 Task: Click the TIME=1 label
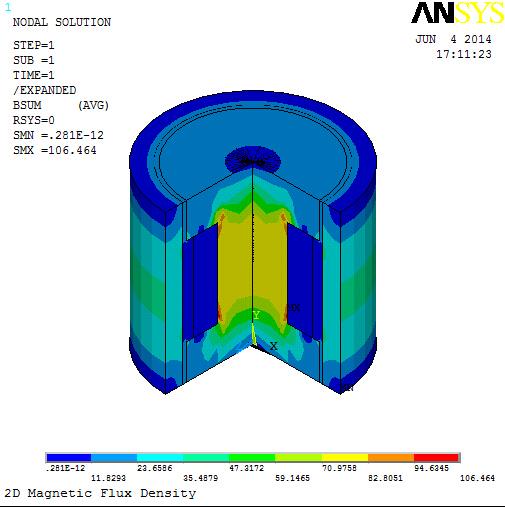pos(34,75)
